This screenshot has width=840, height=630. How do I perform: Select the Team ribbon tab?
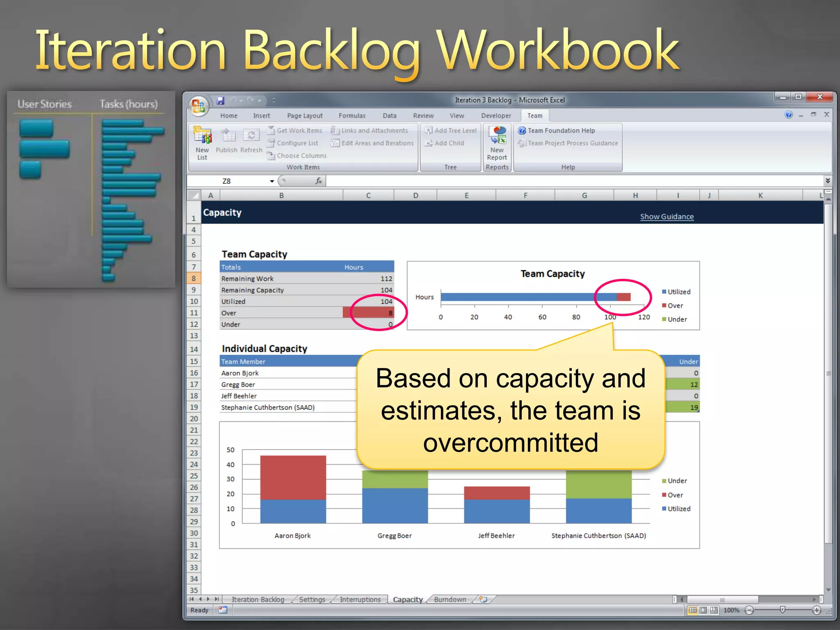(x=534, y=116)
